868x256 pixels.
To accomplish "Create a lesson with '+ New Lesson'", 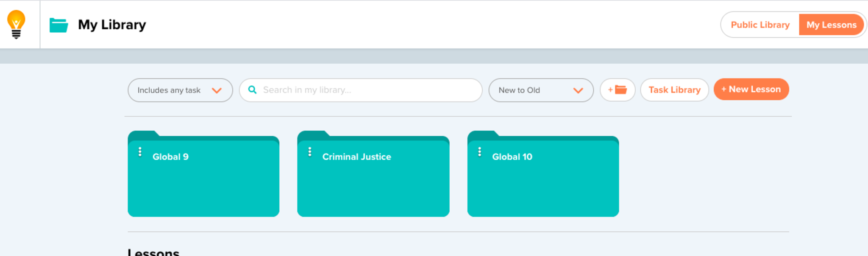I will 751,90.
